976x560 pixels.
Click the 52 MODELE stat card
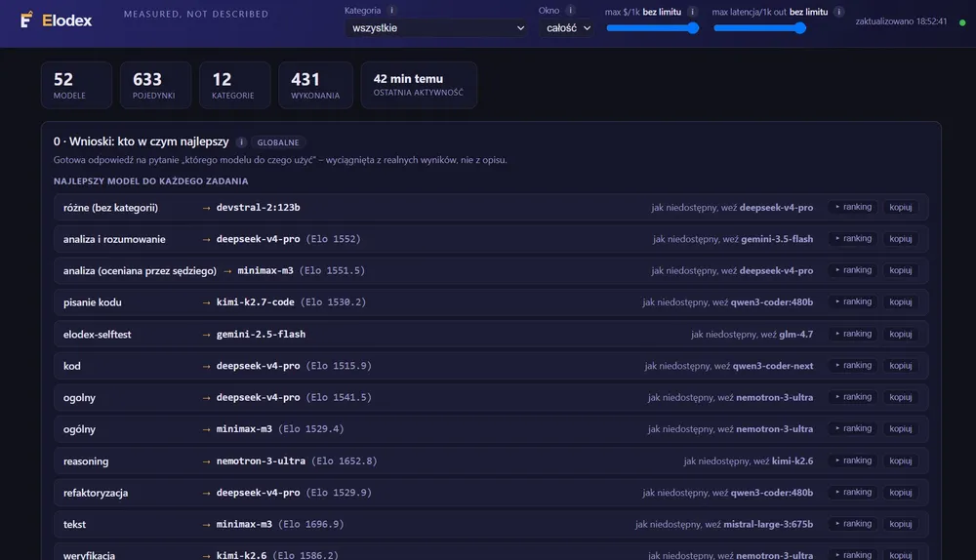(76, 85)
